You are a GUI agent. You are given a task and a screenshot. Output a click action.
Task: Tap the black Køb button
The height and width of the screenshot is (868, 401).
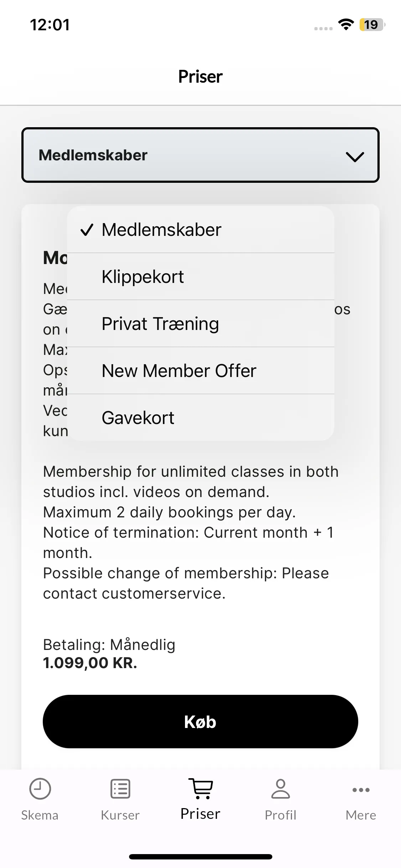(200, 722)
